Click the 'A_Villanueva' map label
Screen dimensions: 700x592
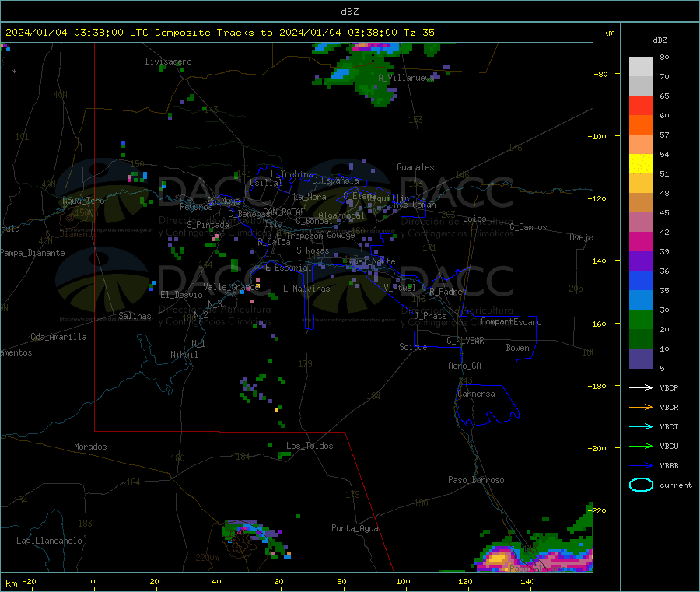[406, 78]
